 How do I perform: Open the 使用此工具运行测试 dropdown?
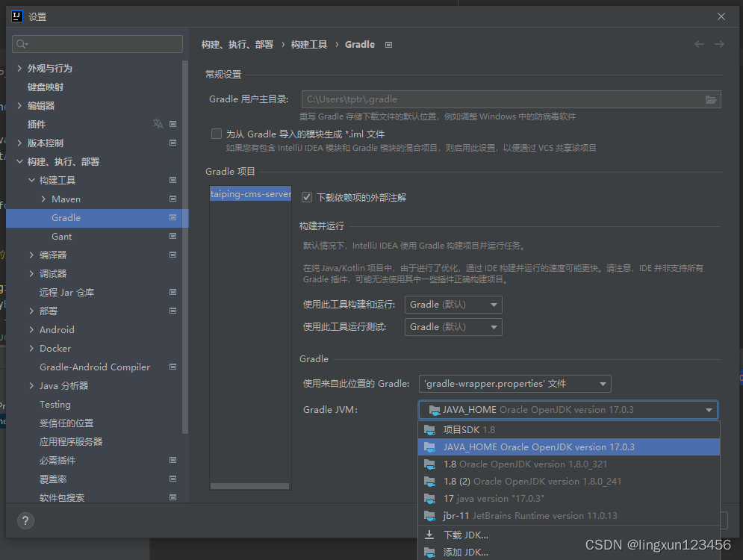point(453,327)
